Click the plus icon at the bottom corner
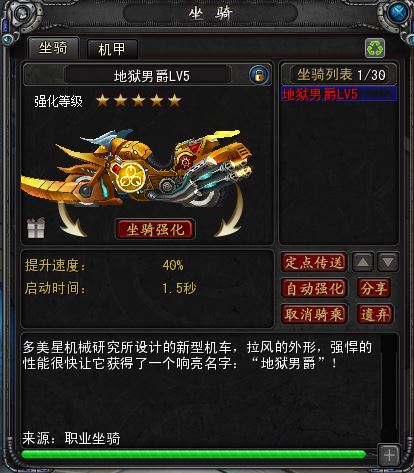Viewport: 414px width, 473px height. (x=389, y=455)
